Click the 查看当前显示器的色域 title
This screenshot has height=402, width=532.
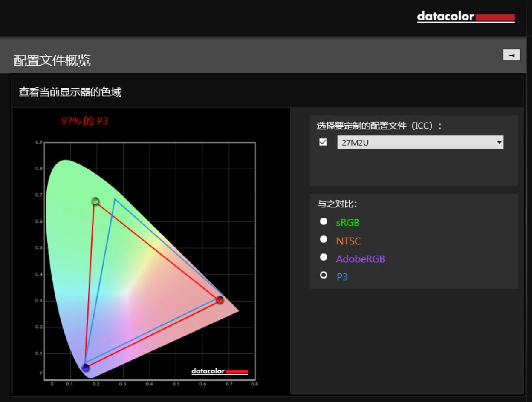coord(70,92)
